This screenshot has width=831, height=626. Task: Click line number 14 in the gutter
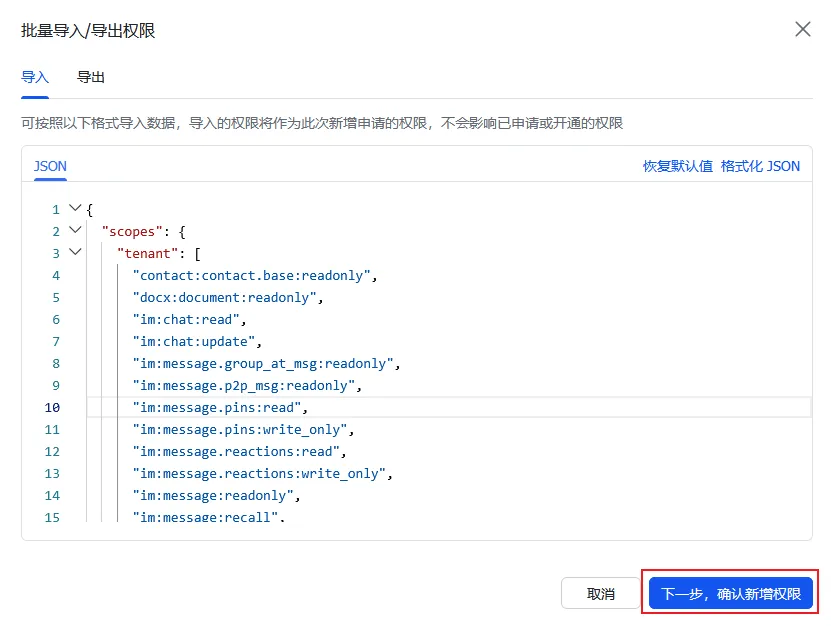click(x=52, y=496)
